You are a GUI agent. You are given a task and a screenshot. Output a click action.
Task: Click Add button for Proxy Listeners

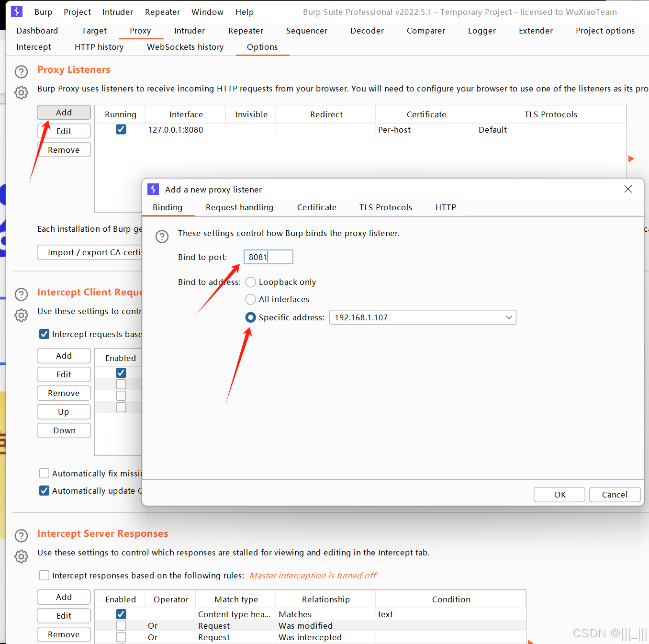pos(64,112)
